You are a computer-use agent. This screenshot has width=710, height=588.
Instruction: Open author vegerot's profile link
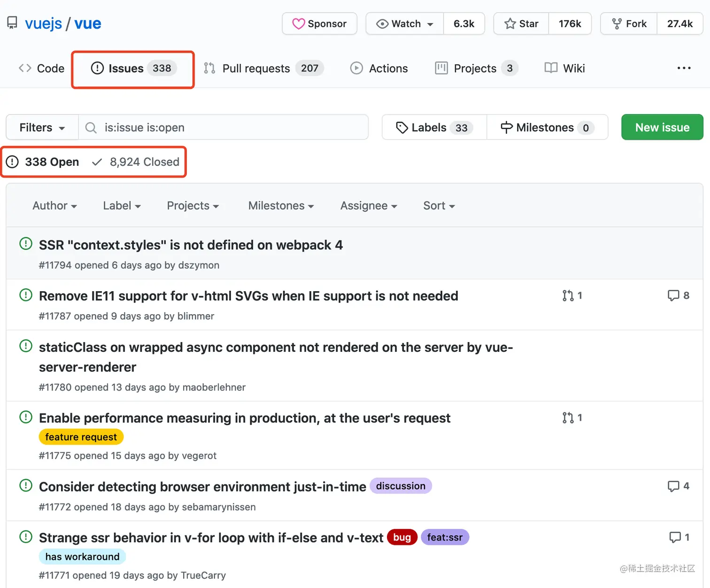pos(199,456)
